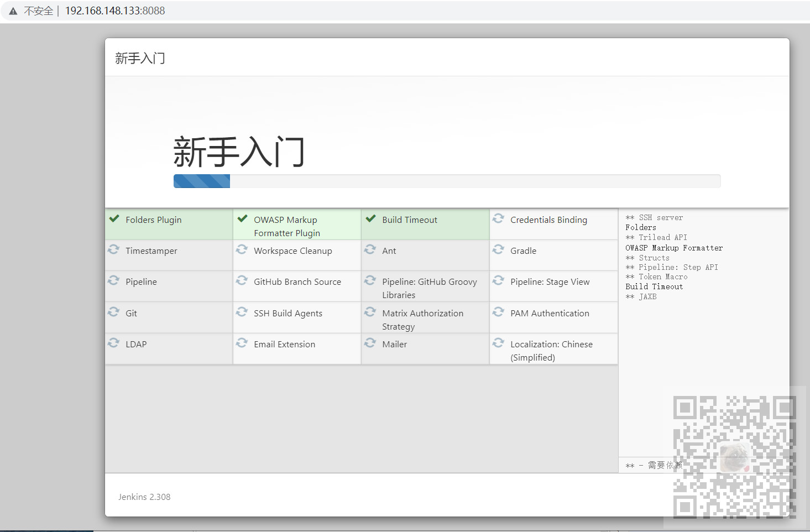
Task: Click the 'Folders Plugin' label
Action: 154,220
